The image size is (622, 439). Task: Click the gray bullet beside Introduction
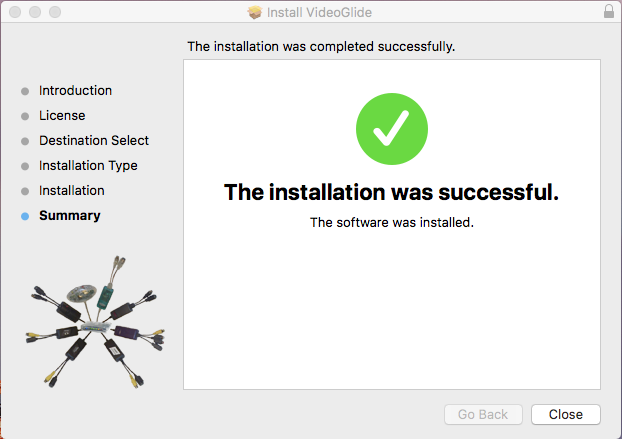tap(25, 91)
